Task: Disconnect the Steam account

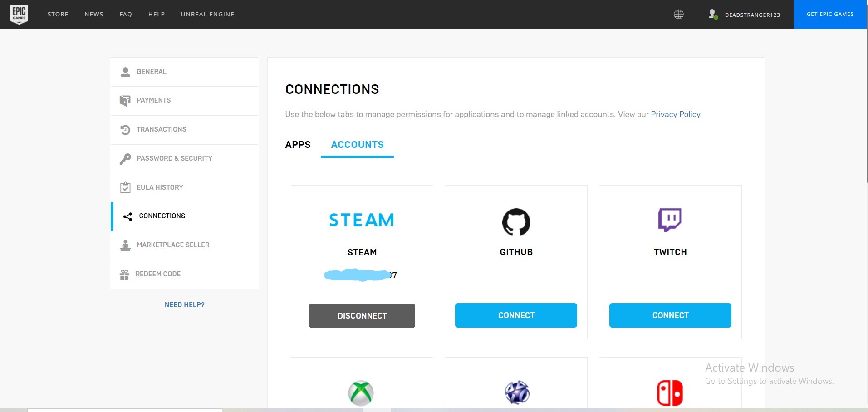Action: tap(362, 316)
